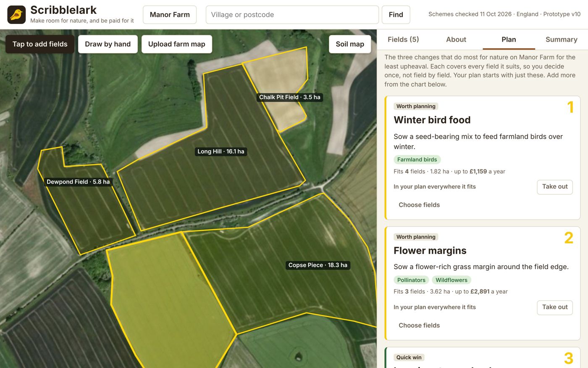Expand Choose fields under Flower margins
The width and height of the screenshot is (588, 368).
coord(419,326)
